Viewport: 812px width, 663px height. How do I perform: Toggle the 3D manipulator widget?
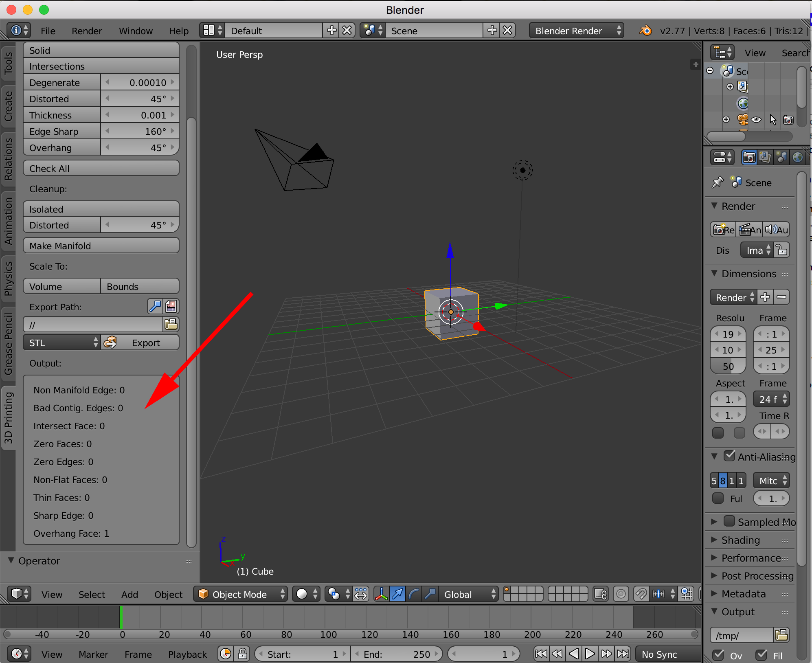click(381, 594)
